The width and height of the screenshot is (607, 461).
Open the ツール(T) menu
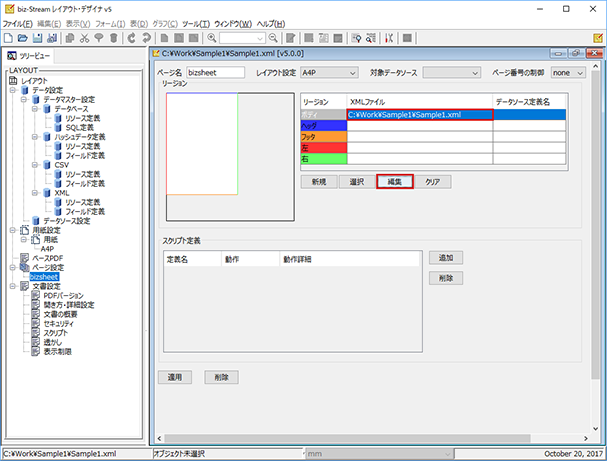point(195,22)
